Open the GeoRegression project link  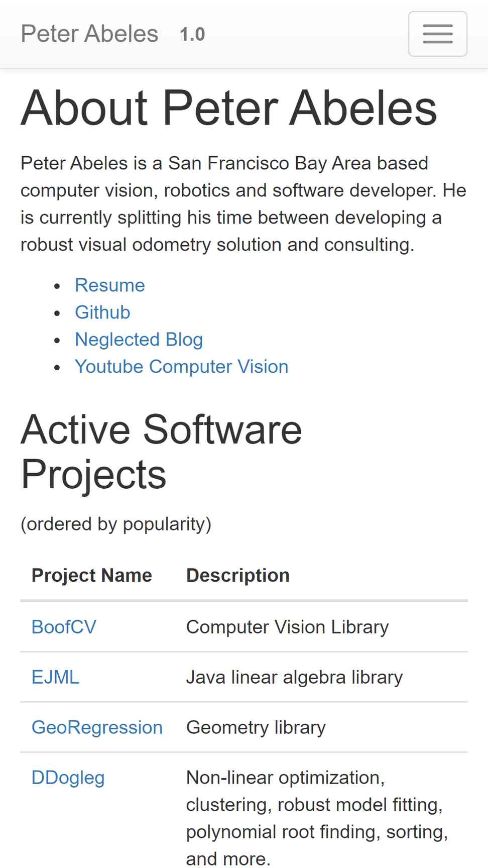[x=97, y=727]
